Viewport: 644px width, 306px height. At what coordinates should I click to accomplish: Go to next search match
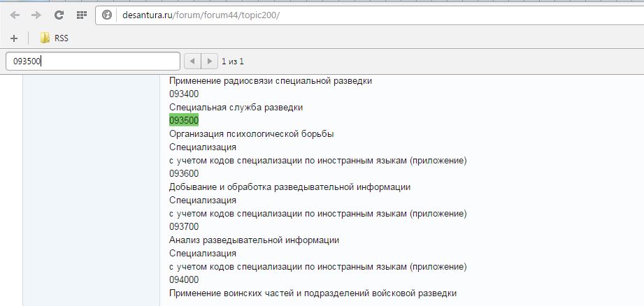(208, 61)
